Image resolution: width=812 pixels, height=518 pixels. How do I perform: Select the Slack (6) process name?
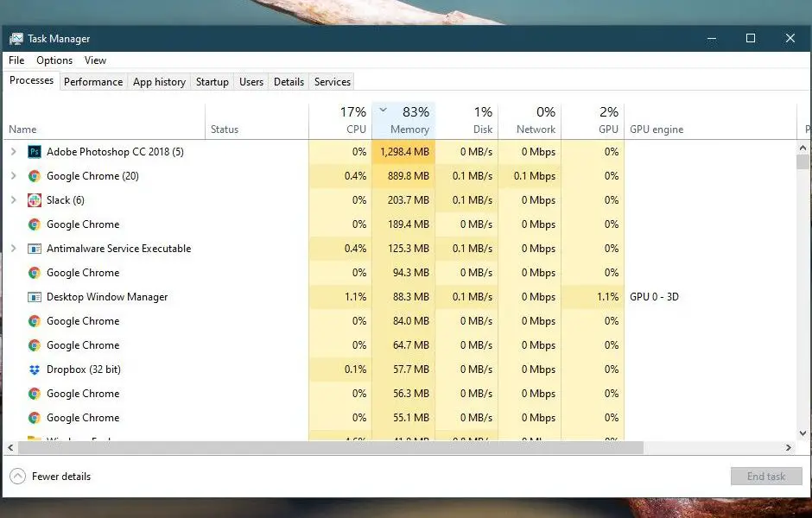[x=66, y=200]
